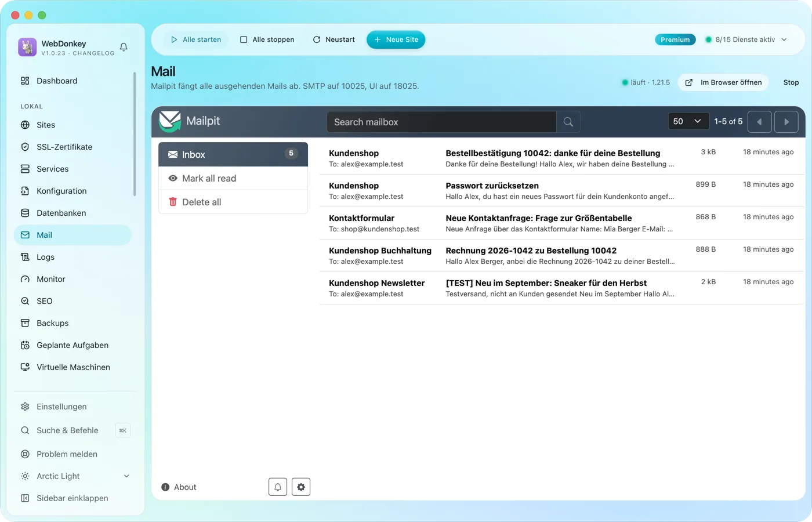Open Datenbanken in sidebar

pos(72,213)
